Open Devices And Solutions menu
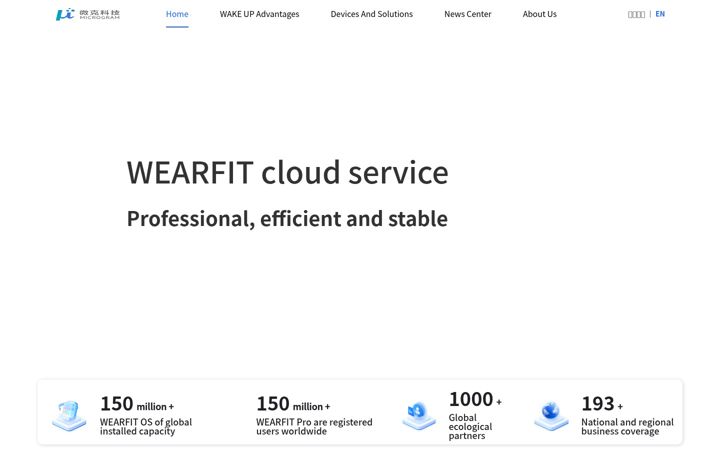The image size is (720, 450). 371,14
